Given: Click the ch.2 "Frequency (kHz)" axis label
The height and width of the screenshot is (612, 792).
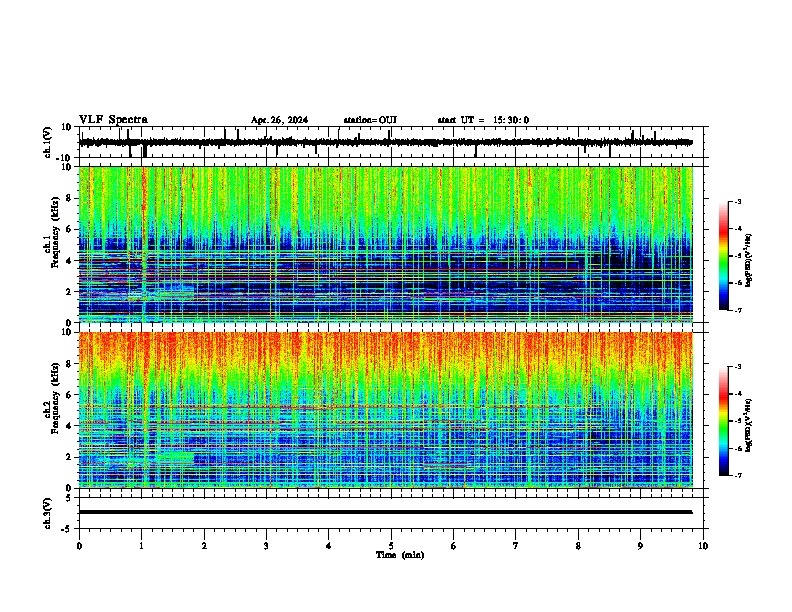Looking at the screenshot, I should pyautogui.click(x=55, y=398).
